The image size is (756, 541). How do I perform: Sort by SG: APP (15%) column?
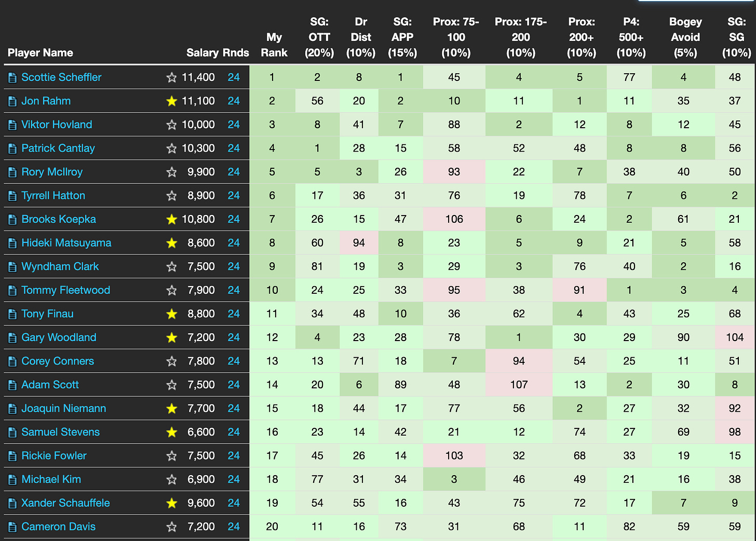pyautogui.click(x=402, y=37)
